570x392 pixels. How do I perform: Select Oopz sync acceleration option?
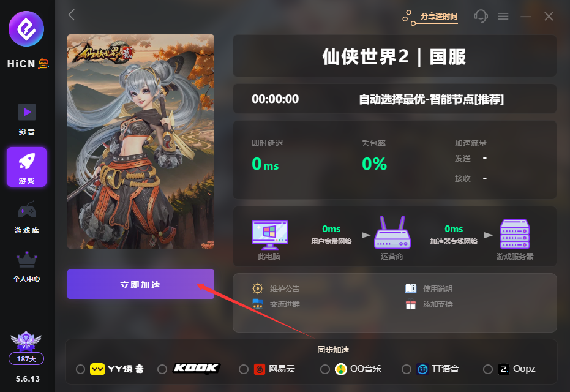click(x=488, y=369)
